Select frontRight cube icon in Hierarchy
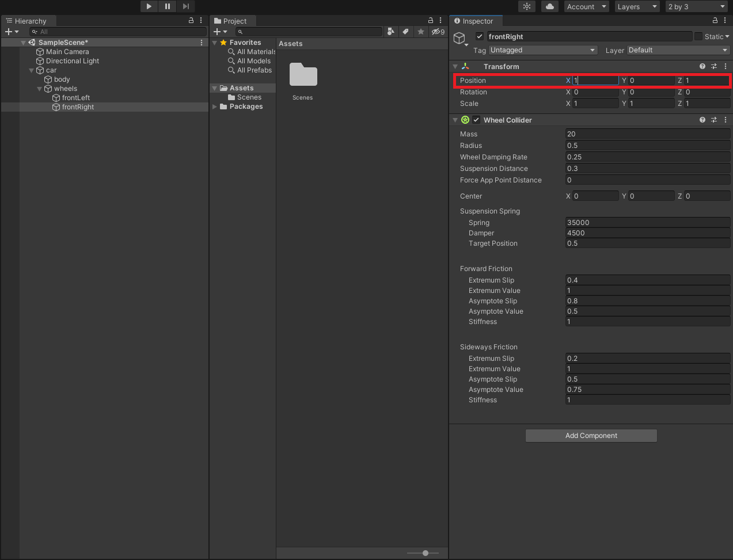This screenshot has width=733, height=560. point(56,107)
